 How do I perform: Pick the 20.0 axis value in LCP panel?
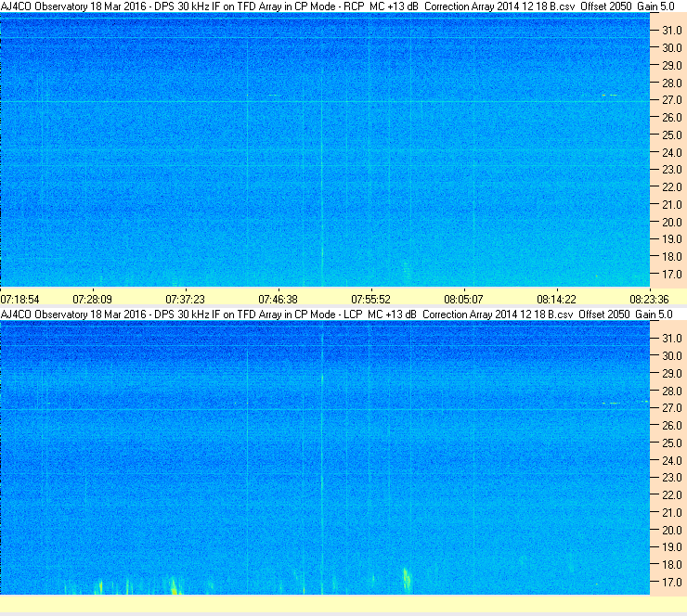672,531
